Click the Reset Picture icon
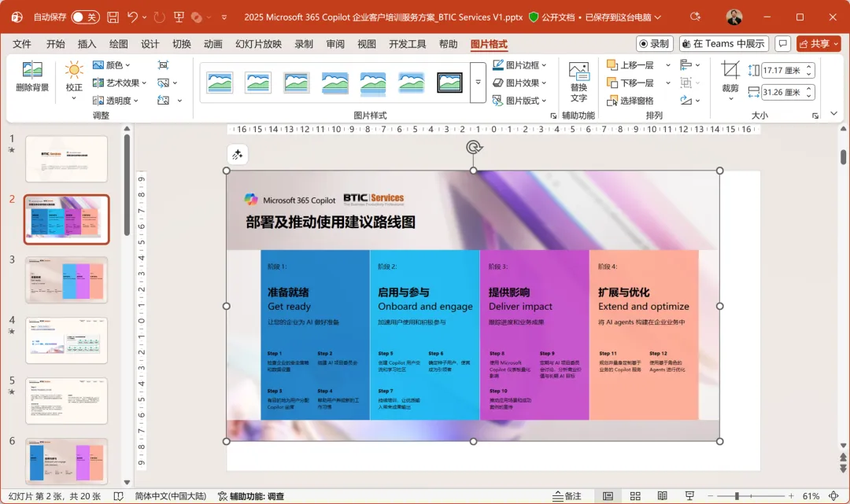 click(x=163, y=100)
